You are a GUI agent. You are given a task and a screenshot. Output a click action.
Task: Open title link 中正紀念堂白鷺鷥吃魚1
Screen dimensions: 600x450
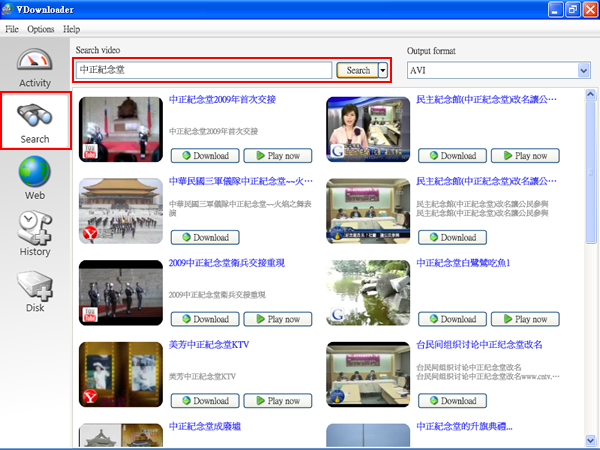pyautogui.click(x=463, y=263)
